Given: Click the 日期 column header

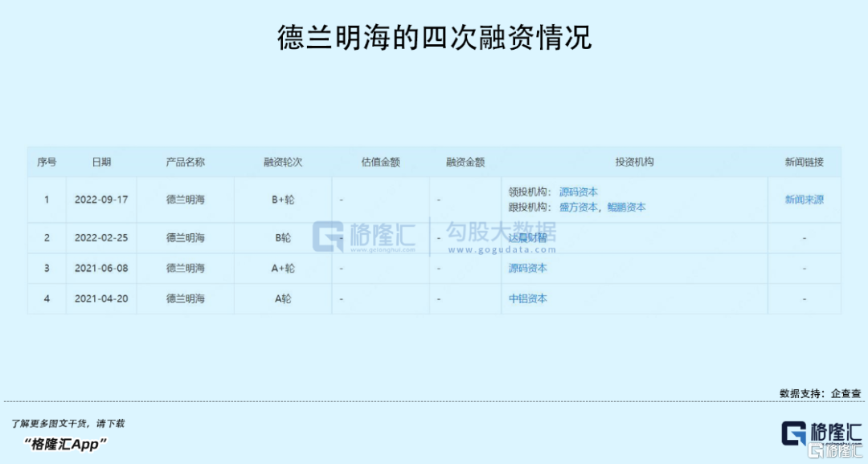Looking at the screenshot, I should point(101,162).
